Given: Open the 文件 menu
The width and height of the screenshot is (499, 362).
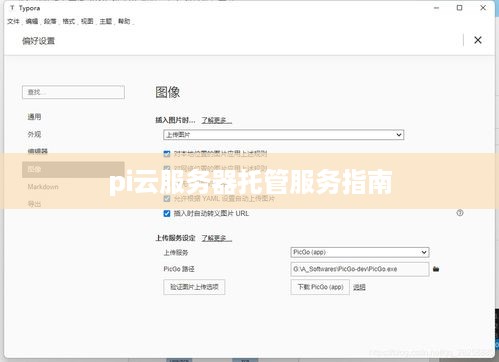Looking at the screenshot, I should click(13, 21).
